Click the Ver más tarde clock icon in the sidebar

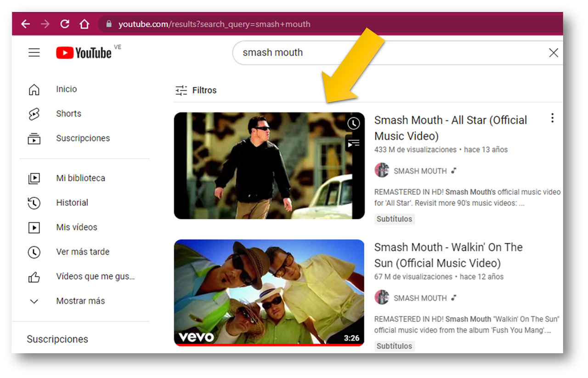pyautogui.click(x=34, y=252)
